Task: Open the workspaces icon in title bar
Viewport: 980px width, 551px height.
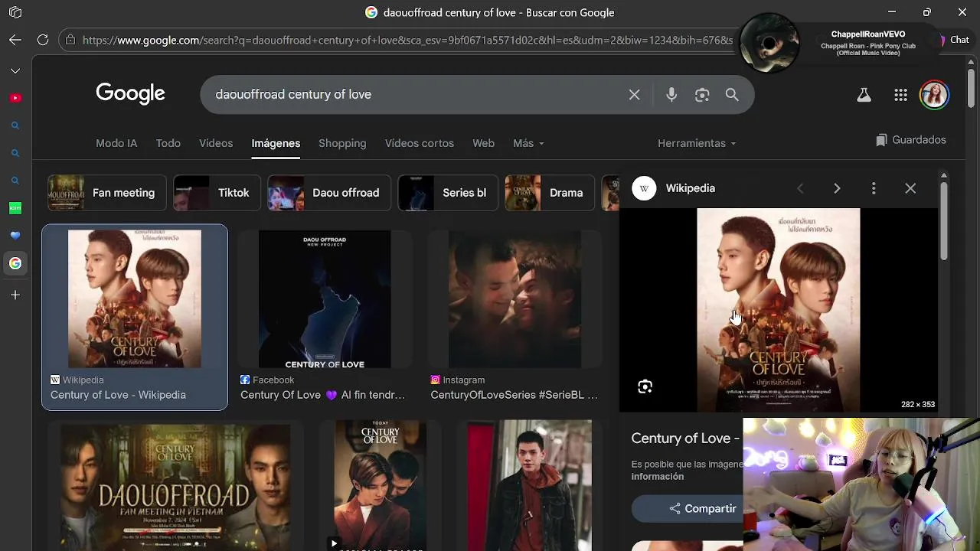Action: [15, 12]
